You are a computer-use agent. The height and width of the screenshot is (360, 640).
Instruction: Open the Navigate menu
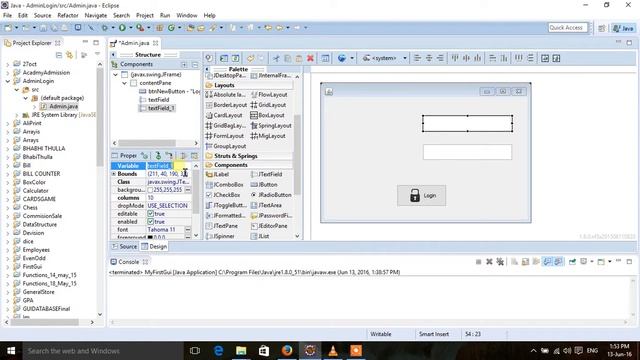[96, 16]
